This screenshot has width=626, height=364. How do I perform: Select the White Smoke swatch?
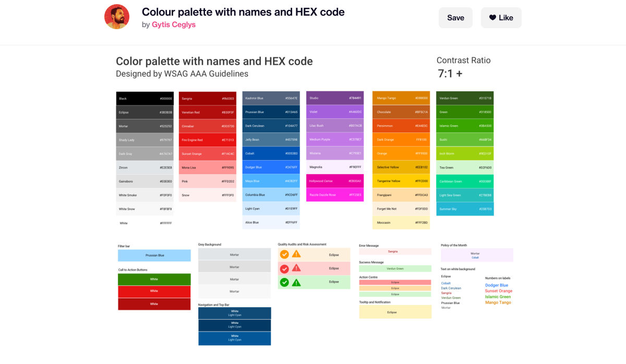coord(145,195)
